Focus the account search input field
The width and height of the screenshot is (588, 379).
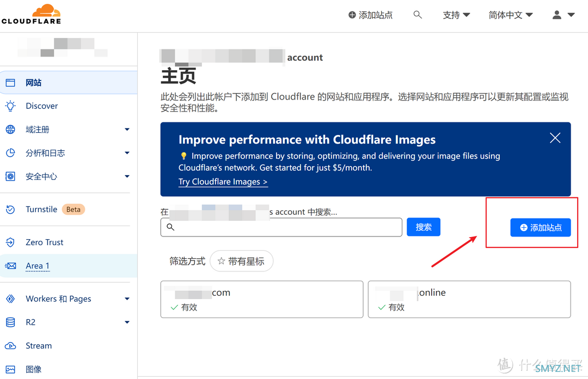281,227
